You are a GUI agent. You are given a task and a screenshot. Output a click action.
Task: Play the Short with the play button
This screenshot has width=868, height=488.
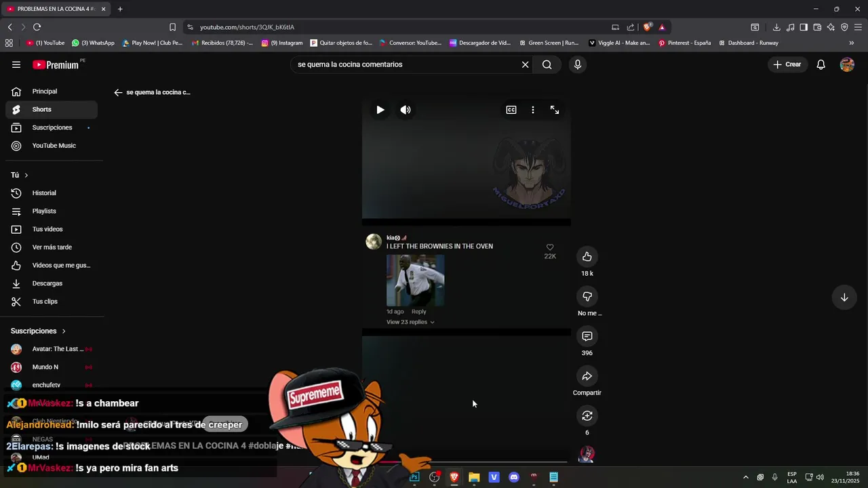click(x=380, y=110)
